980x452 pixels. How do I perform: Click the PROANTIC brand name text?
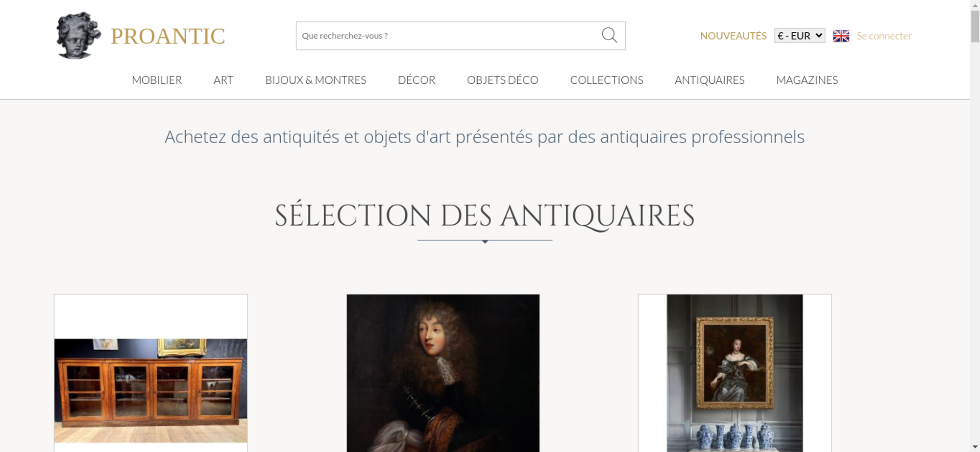click(168, 36)
